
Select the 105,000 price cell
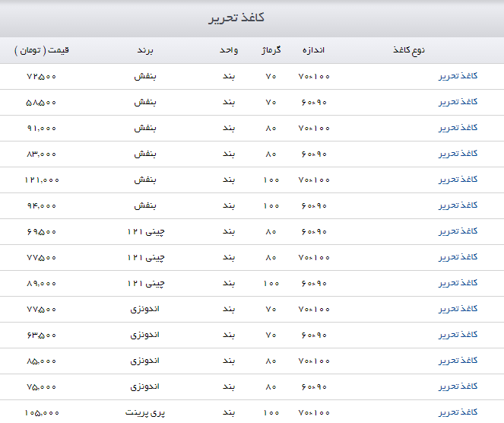(42, 412)
